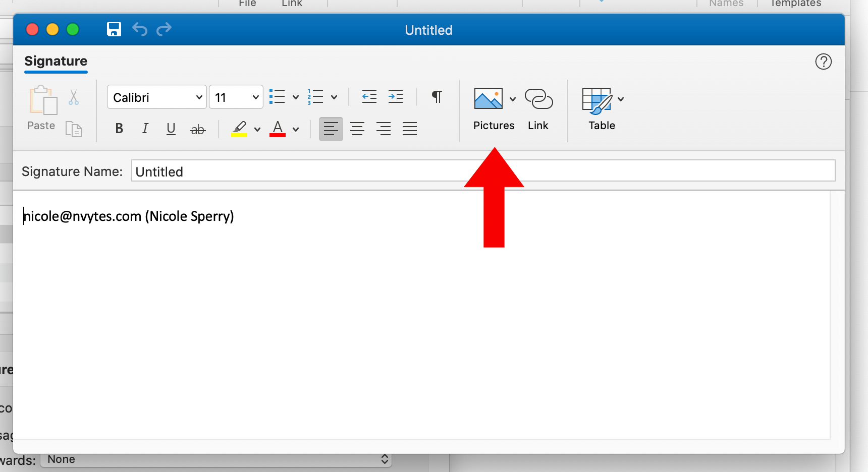Apply the red font color swatch
The image size is (868, 472).
point(278,129)
